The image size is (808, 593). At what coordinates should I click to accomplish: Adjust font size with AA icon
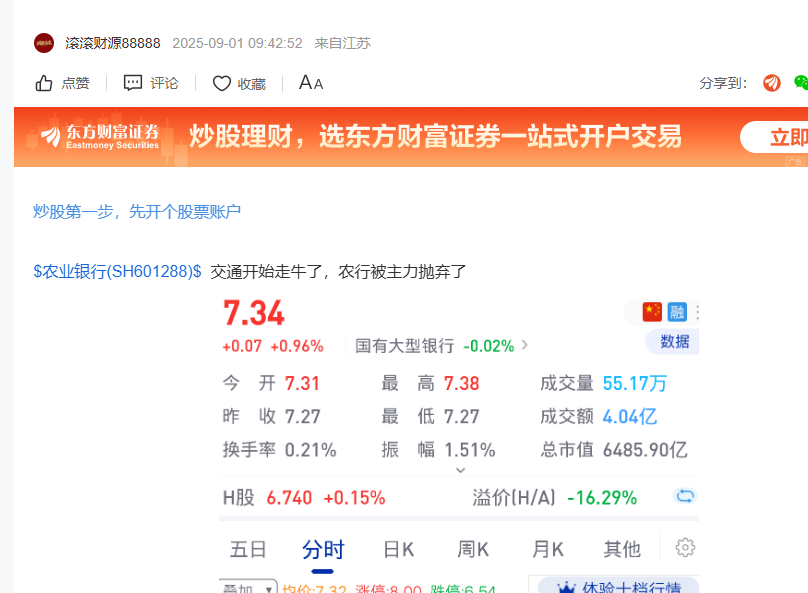311,82
